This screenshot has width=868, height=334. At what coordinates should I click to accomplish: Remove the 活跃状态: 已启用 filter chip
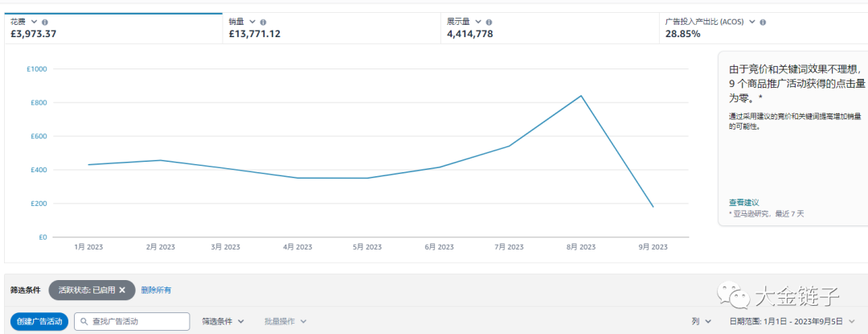(122, 290)
